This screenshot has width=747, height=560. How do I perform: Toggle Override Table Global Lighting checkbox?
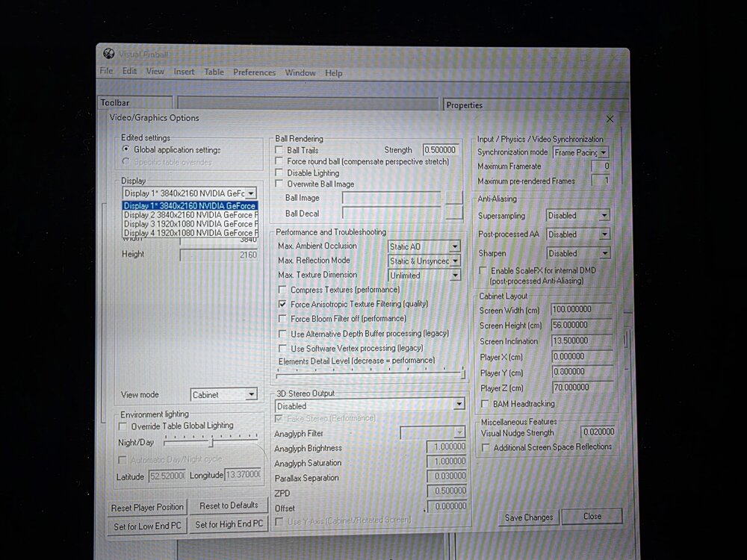point(123,426)
